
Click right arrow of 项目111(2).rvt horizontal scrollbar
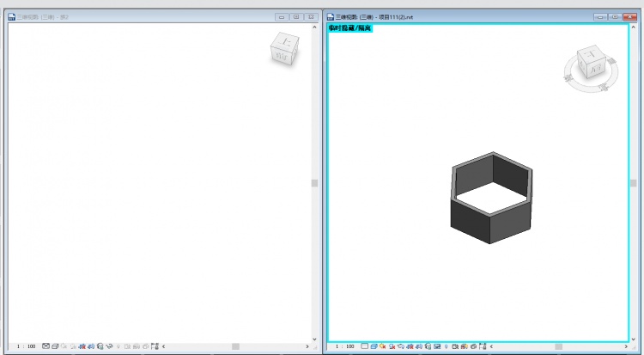[x=626, y=346]
